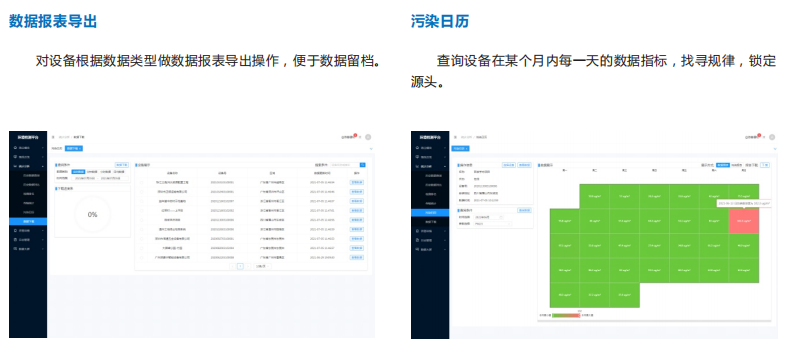
Task: Click the blue search icon beside the device search box
Action: click(363, 165)
